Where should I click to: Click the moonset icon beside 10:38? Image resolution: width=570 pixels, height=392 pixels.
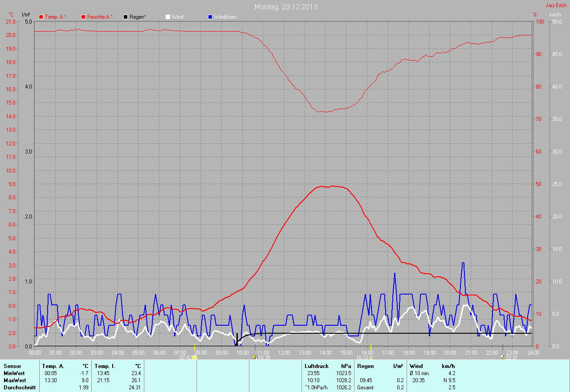(255, 357)
